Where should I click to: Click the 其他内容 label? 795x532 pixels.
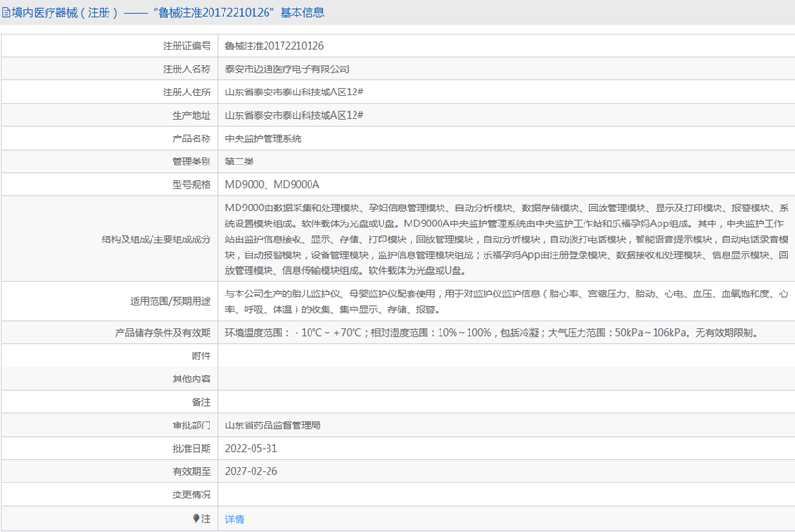(x=191, y=379)
